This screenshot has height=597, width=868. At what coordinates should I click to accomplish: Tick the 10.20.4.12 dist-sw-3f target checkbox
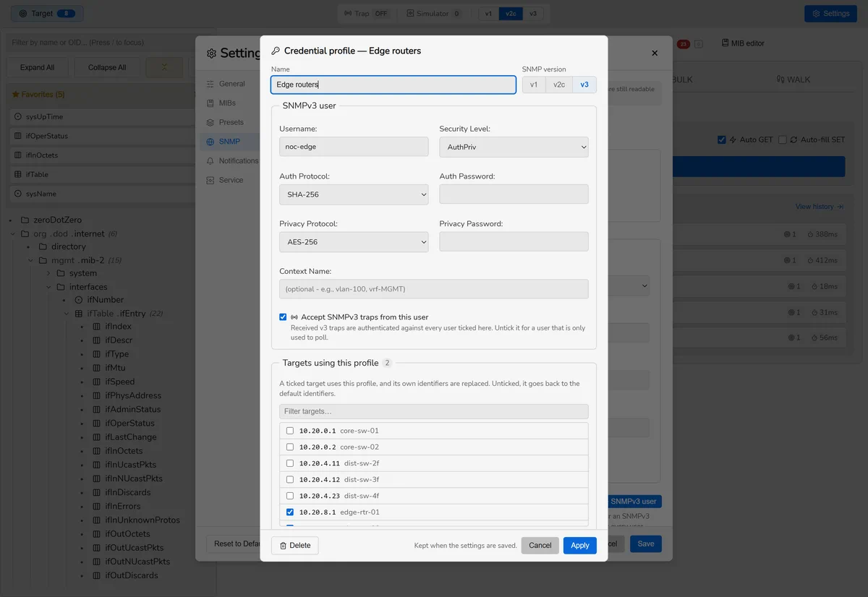[290, 480]
